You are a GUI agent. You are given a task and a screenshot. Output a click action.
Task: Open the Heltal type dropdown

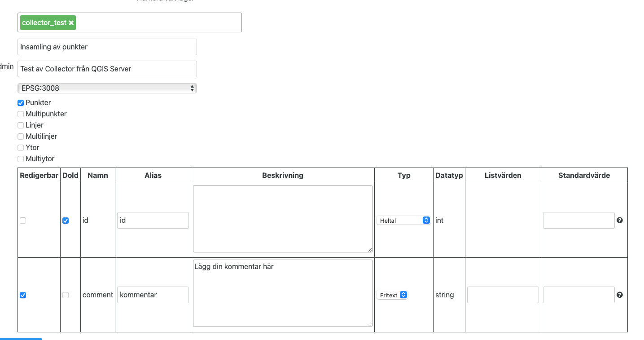point(403,221)
